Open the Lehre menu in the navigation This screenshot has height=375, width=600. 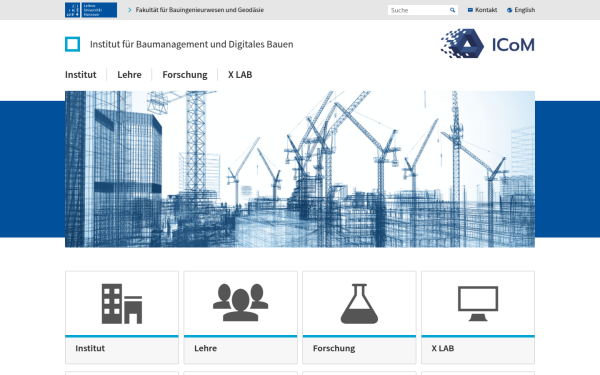129,75
